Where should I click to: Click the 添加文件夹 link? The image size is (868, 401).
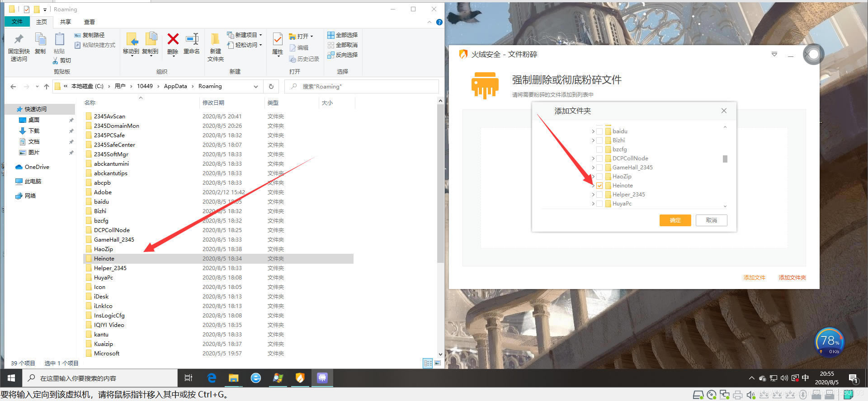tap(792, 278)
